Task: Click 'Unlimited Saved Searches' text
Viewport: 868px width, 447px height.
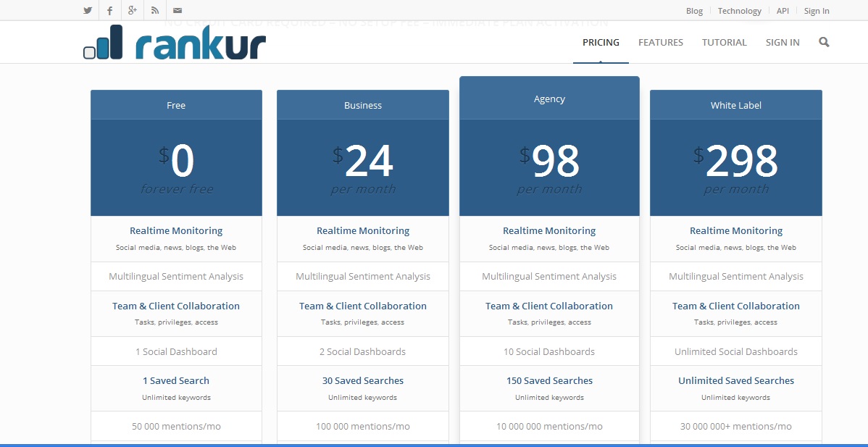Action: coord(736,380)
